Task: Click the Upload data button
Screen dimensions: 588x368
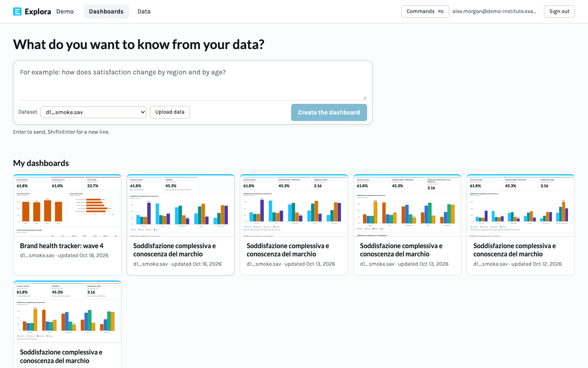Action: [170, 112]
